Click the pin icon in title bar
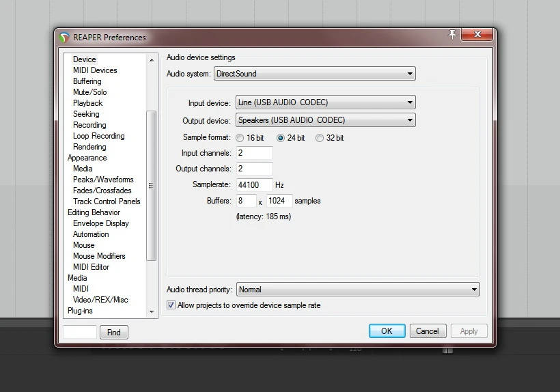The width and height of the screenshot is (560, 392). pyautogui.click(x=452, y=34)
